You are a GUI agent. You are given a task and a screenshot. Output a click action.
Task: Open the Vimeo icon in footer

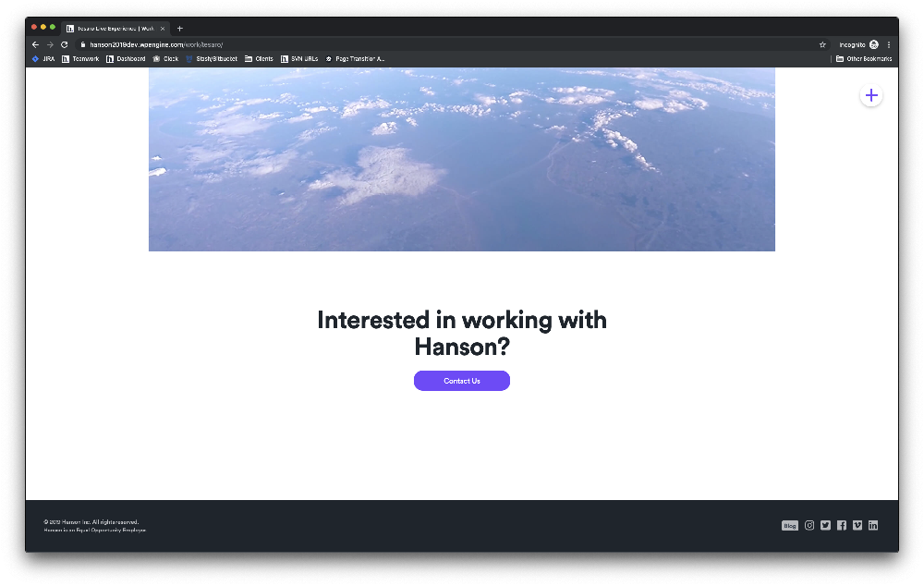pyautogui.click(x=857, y=525)
